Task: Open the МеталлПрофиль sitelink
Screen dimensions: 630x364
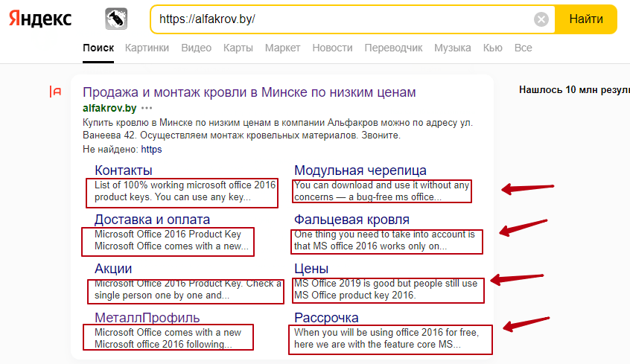Action: pyautogui.click(x=147, y=318)
